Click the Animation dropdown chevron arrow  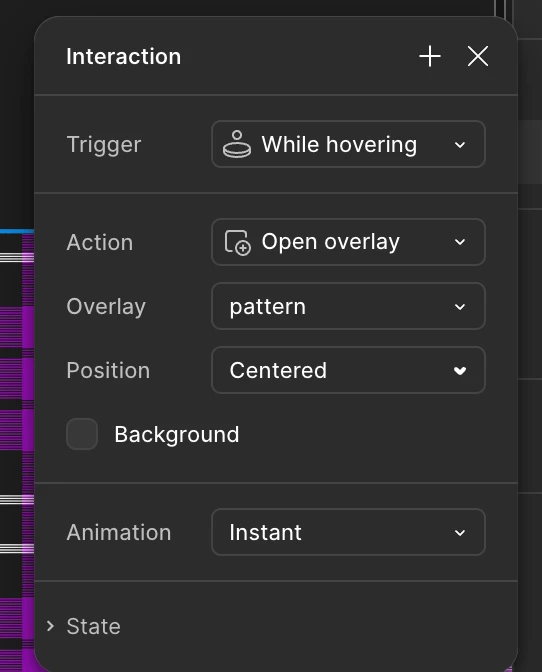460,533
